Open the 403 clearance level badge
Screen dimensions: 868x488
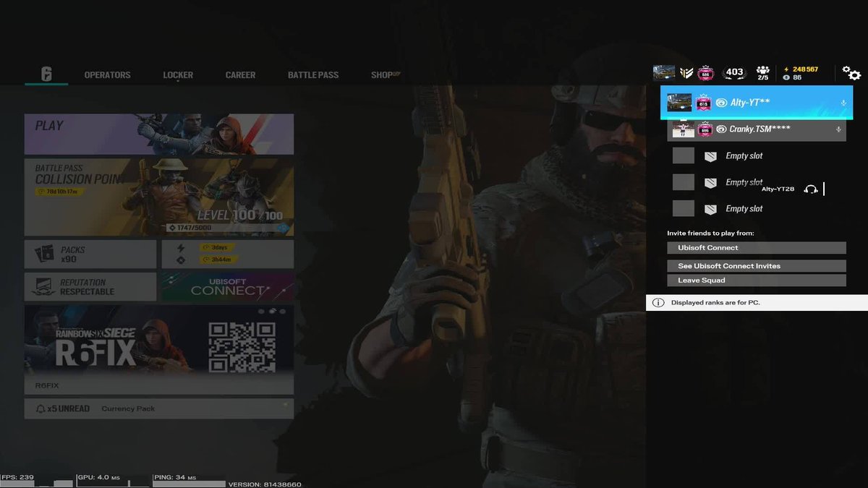[x=734, y=72]
